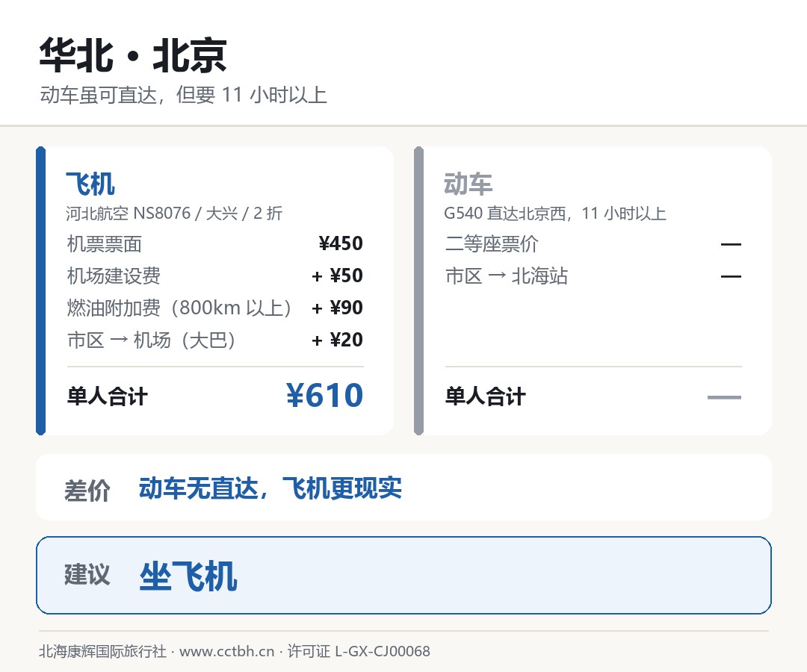The image size is (807, 672).
Task: Click the '建议' label
Action: pyautogui.click(x=87, y=574)
